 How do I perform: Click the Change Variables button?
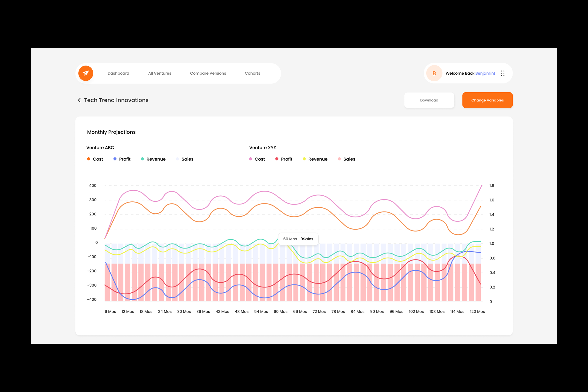pyautogui.click(x=487, y=100)
